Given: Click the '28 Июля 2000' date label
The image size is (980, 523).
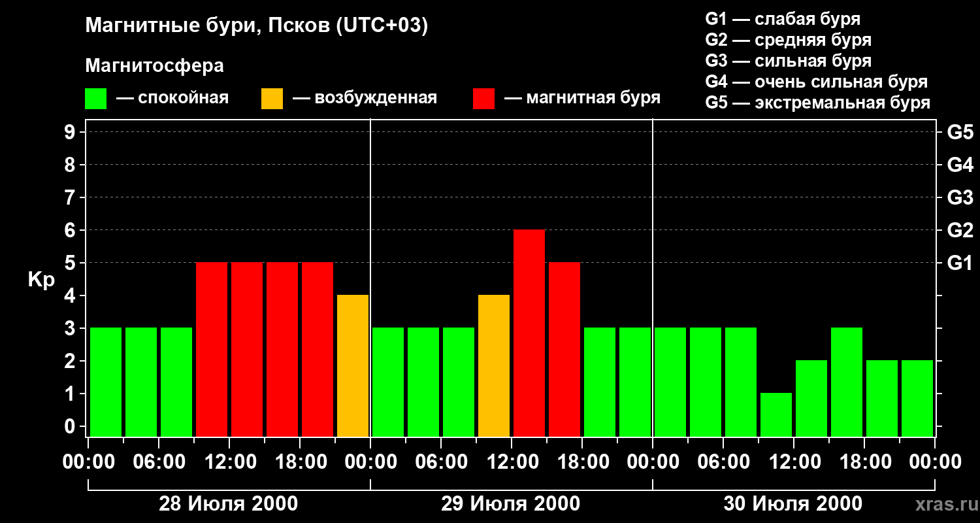Looking at the screenshot, I should tap(229, 504).
